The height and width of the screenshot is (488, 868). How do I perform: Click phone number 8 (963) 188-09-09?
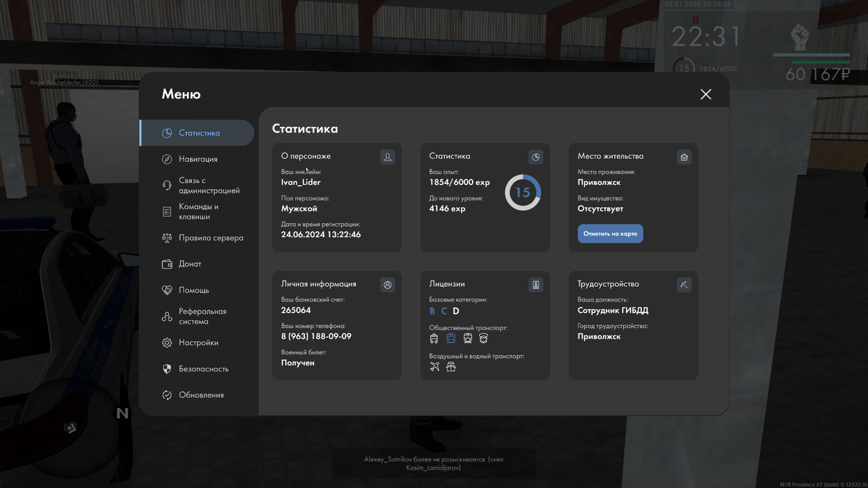point(316,336)
